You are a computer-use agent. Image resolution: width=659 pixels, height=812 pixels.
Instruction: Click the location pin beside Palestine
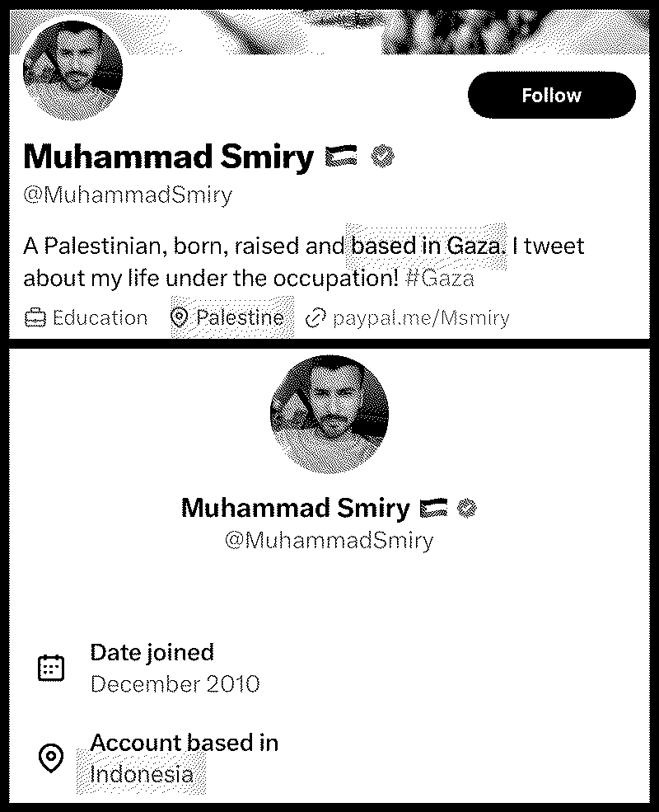click(x=179, y=318)
